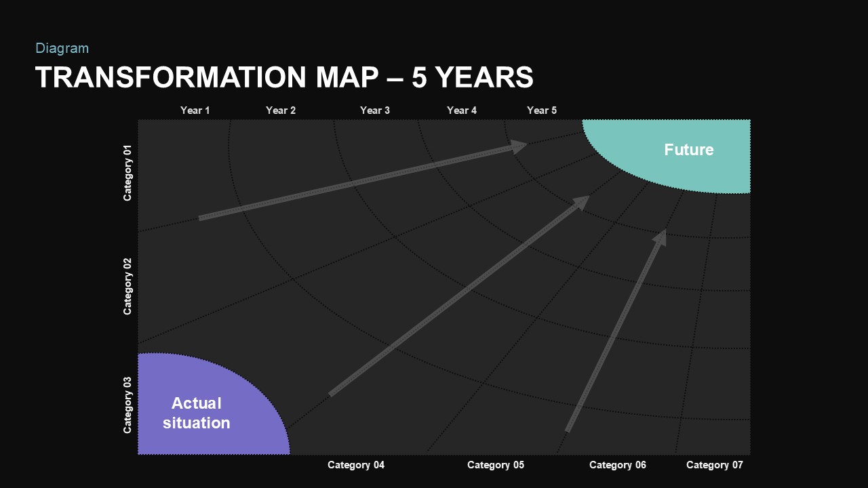868x488 pixels.
Task: Select the 'Year 3' label
Action: (x=375, y=110)
